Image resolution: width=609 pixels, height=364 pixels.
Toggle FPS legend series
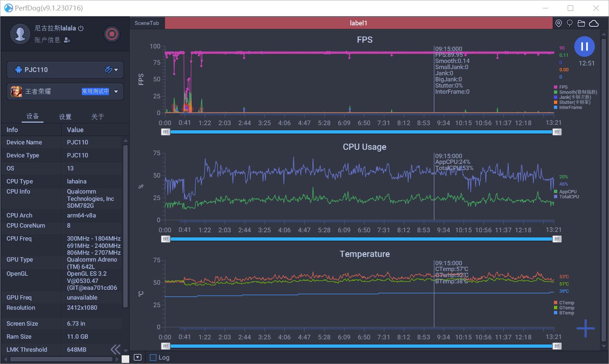561,87
